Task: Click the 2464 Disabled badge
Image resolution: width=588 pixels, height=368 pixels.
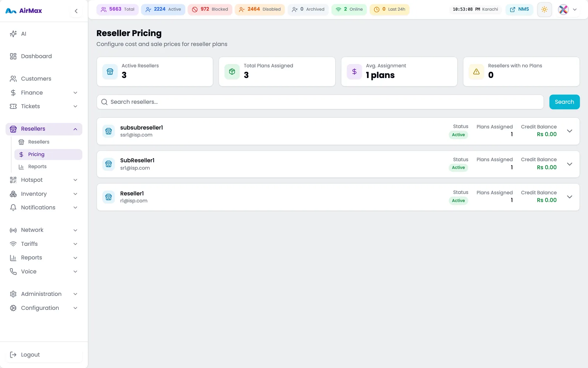Action: (260, 9)
